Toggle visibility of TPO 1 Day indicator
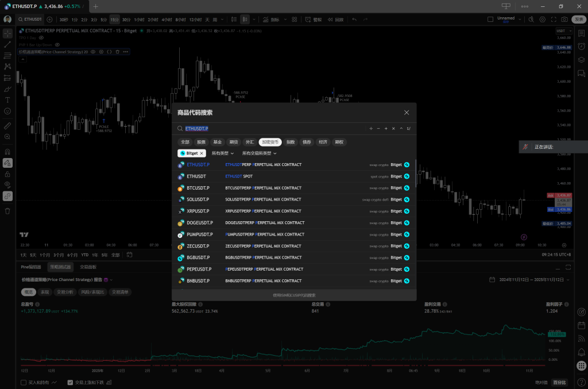 pos(41,37)
